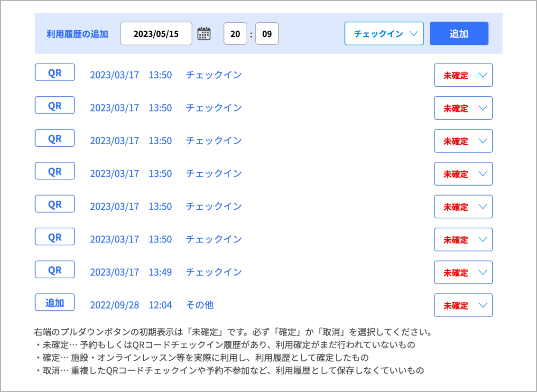
Task: Click the minute field showing 09
Action: pyautogui.click(x=267, y=34)
